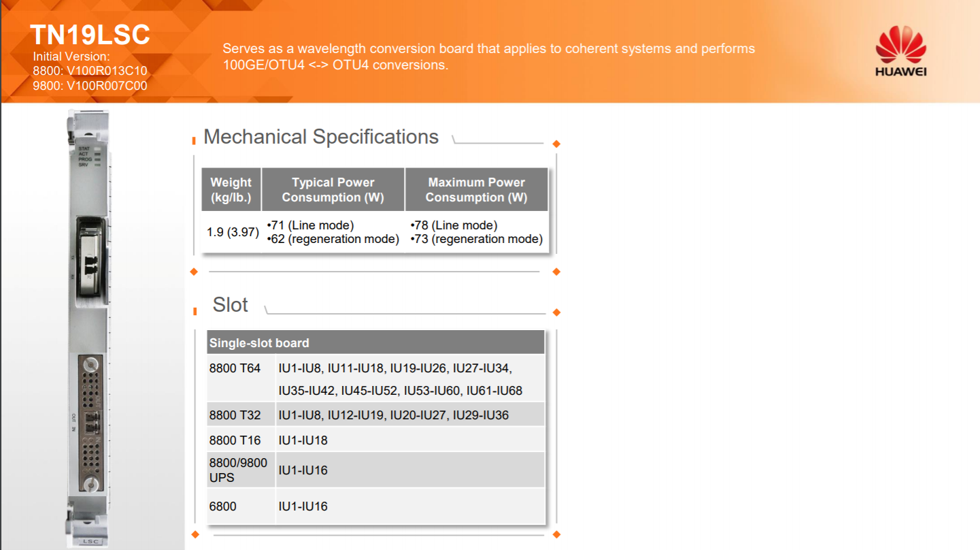
Task: Click the orange diamond beside the Slot heading
Action: tap(556, 312)
